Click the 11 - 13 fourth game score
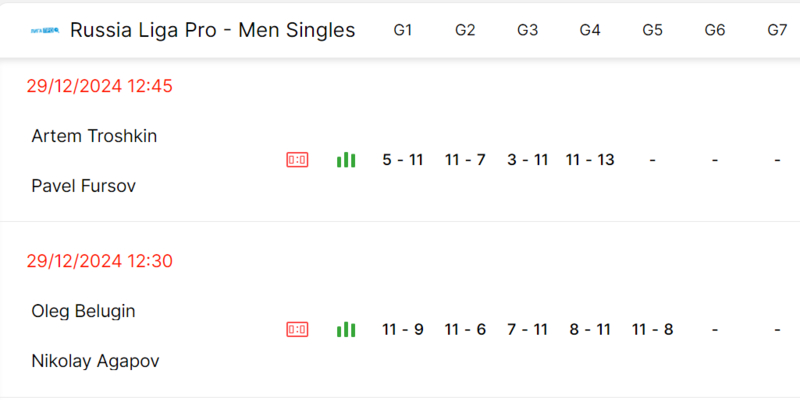The height and width of the screenshot is (400, 800). [590, 160]
